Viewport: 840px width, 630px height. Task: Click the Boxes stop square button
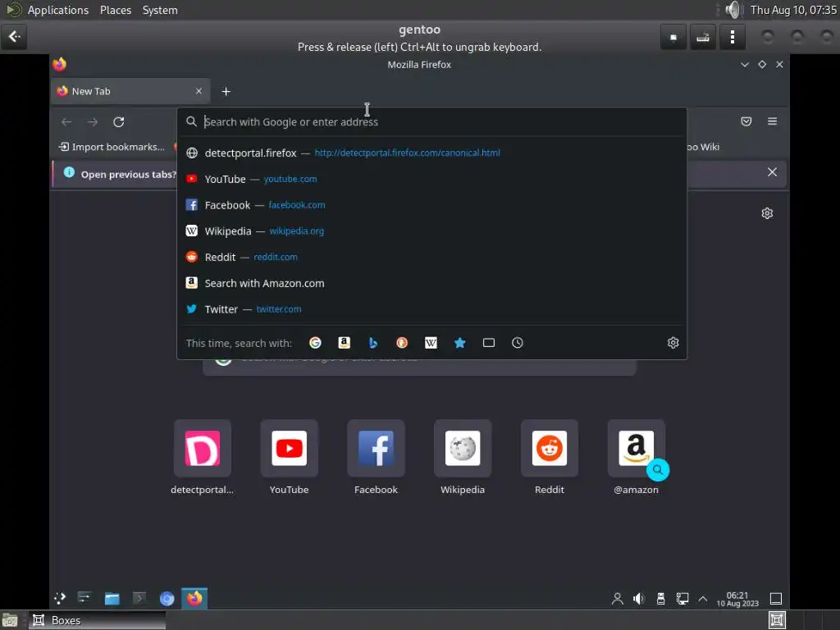(x=673, y=37)
